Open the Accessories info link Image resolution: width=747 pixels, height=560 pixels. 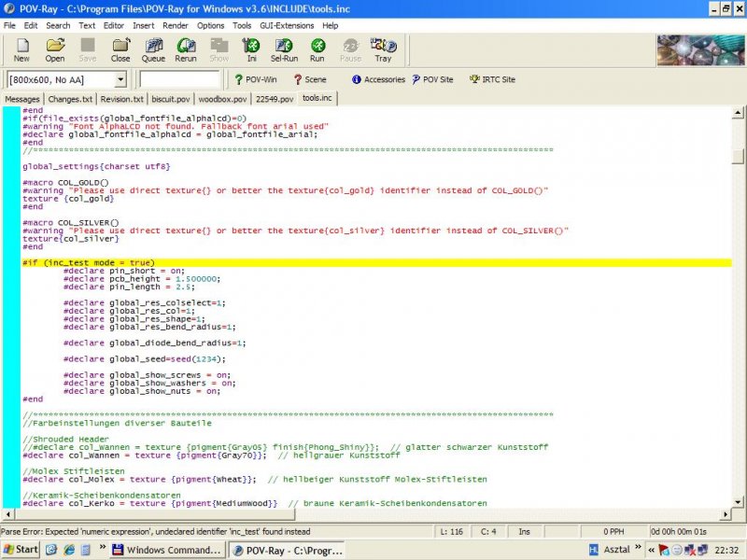tap(378, 79)
